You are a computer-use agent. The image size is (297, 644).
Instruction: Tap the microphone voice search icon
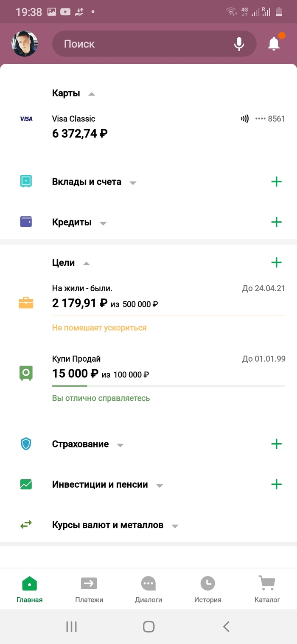239,44
